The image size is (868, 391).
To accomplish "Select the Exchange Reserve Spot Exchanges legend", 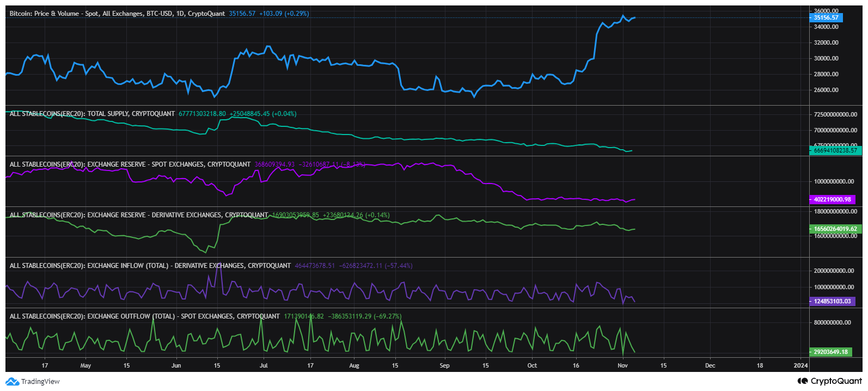I will point(130,164).
